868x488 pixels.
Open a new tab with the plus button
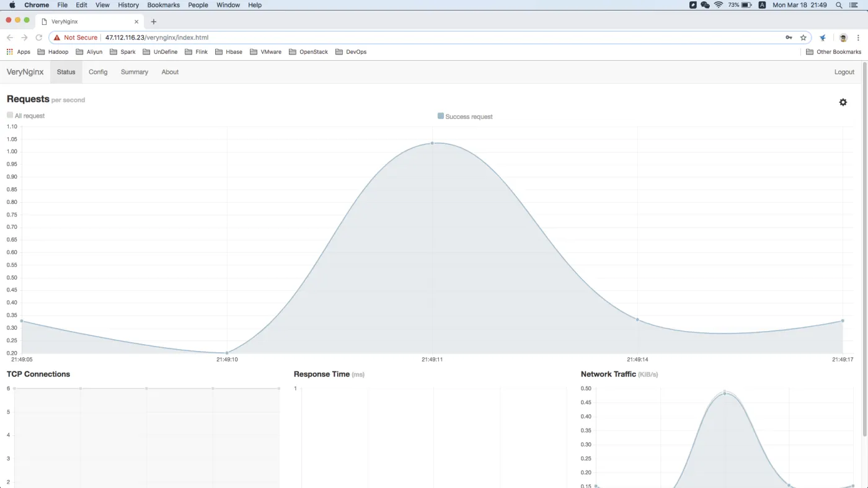[x=154, y=22]
